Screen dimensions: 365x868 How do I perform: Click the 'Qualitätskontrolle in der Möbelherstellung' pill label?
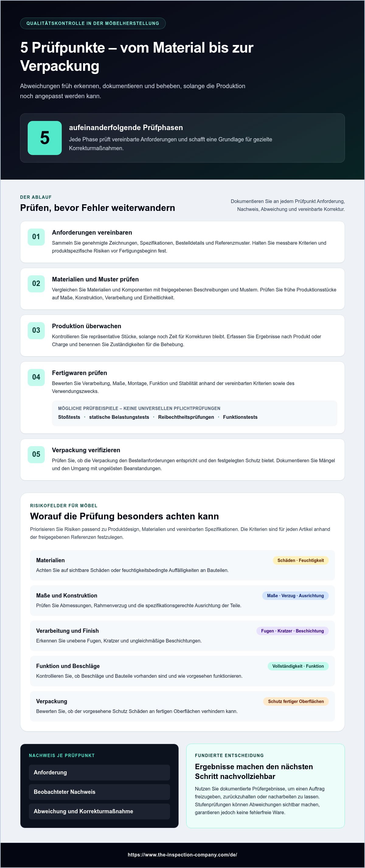click(x=93, y=23)
